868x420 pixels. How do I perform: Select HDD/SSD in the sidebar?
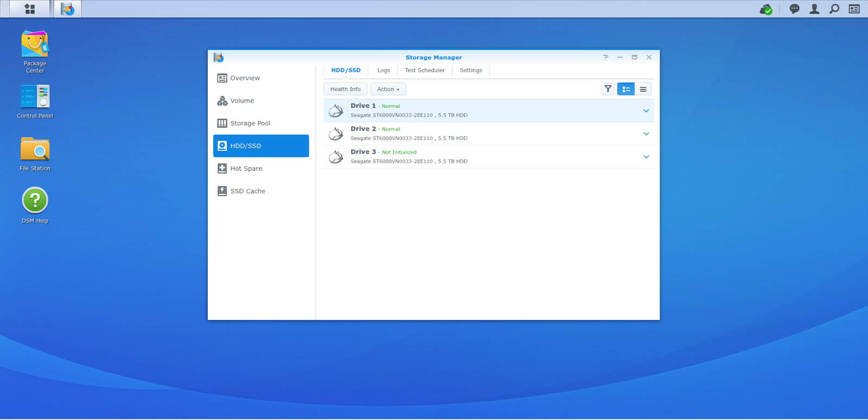(261, 146)
